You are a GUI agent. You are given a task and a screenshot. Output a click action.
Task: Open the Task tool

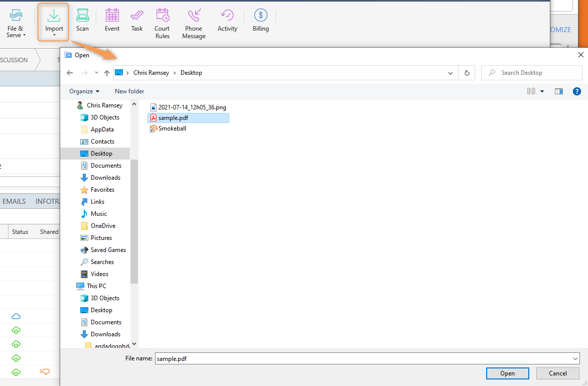point(136,20)
